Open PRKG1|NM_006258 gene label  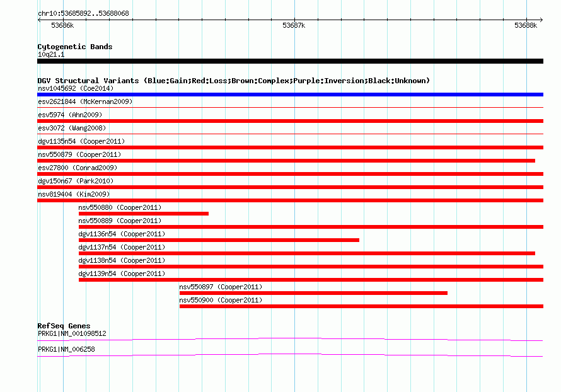point(66,349)
